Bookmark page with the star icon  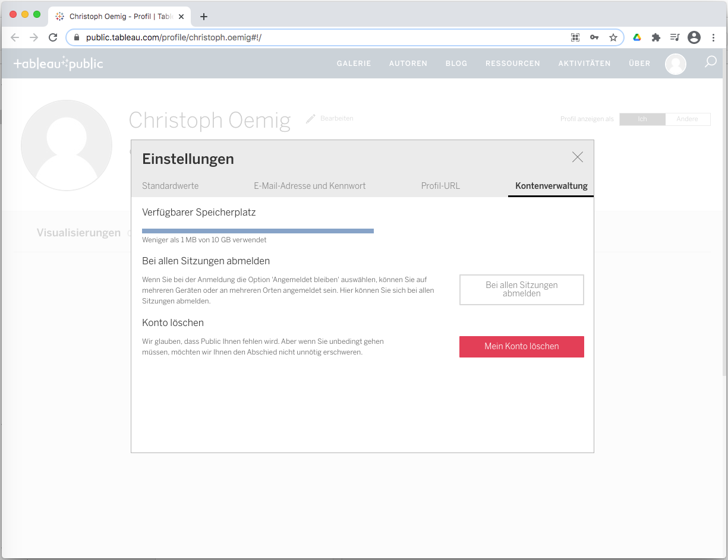(613, 37)
